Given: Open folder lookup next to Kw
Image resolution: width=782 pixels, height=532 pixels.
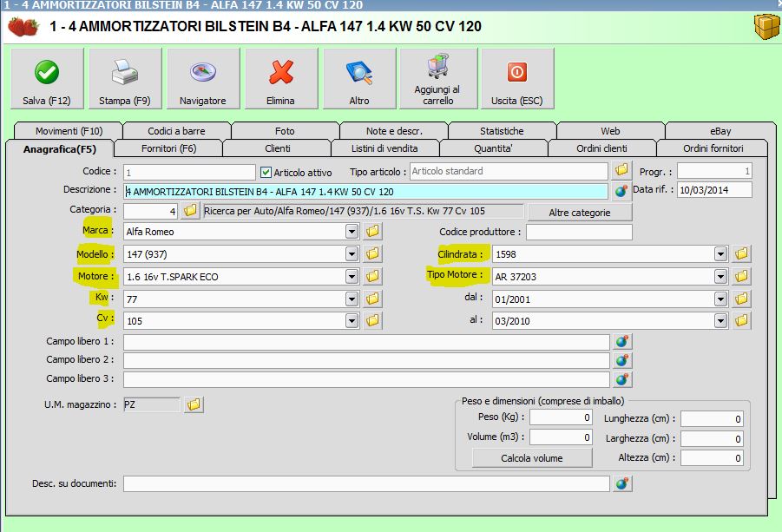Looking at the screenshot, I should click(372, 299).
